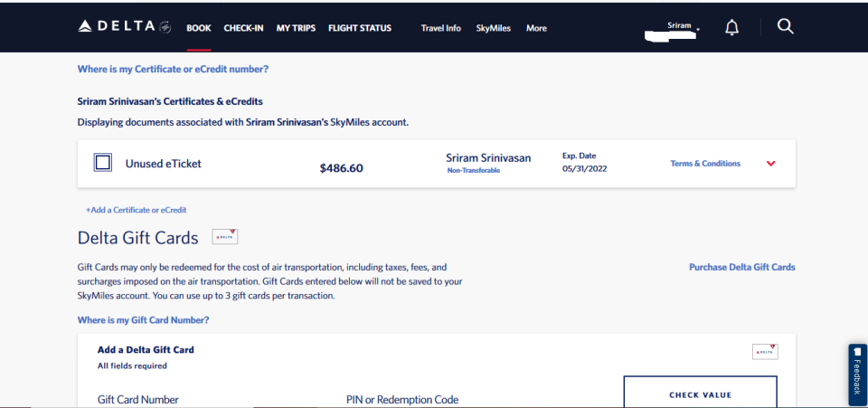Screen dimensions: 868x408
Task: Click the 'Delta Gift Cards' heading
Action: coord(137,238)
